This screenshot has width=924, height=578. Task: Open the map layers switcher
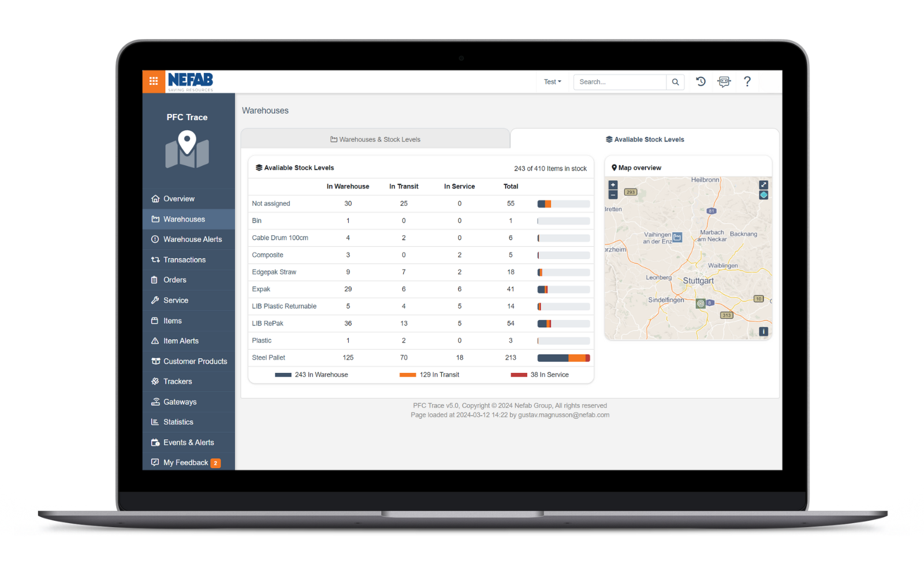(x=763, y=195)
